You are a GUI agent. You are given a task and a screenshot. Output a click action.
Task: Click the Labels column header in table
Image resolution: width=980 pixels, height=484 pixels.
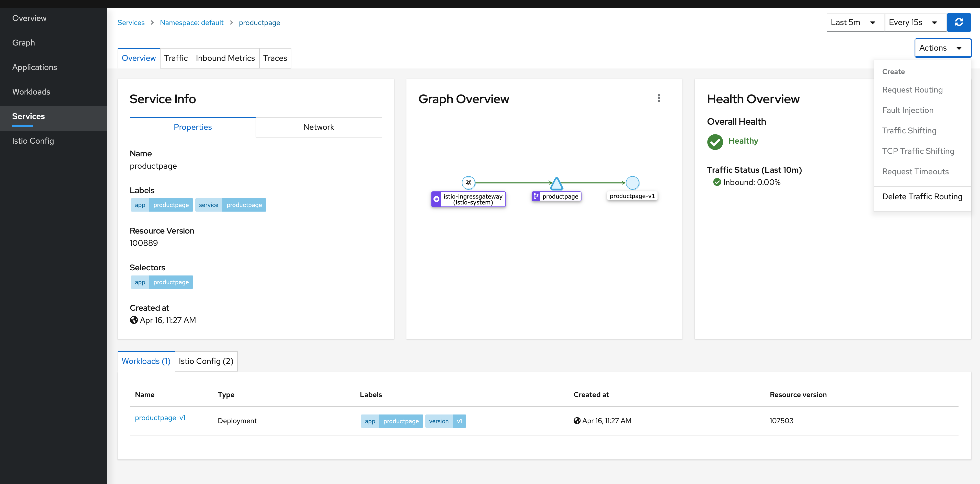(x=371, y=395)
